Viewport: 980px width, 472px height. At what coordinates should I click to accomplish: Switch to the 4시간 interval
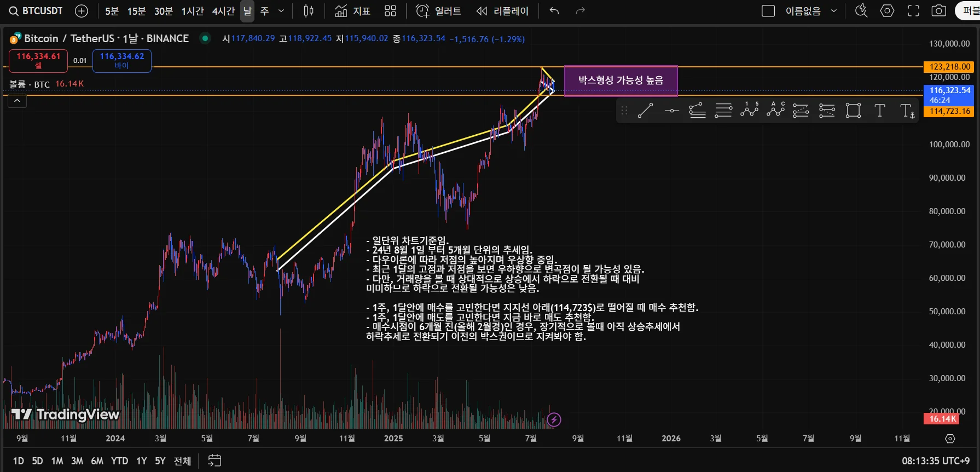(x=223, y=11)
